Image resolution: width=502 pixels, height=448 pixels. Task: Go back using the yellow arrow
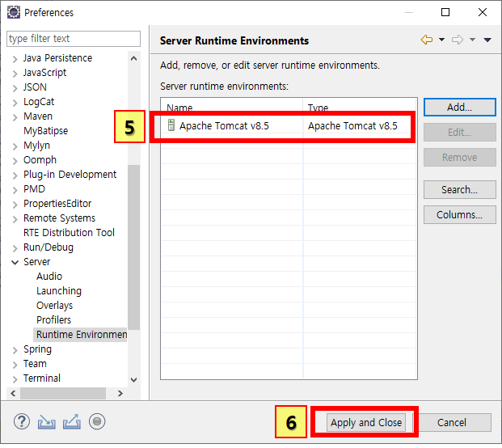pos(427,40)
